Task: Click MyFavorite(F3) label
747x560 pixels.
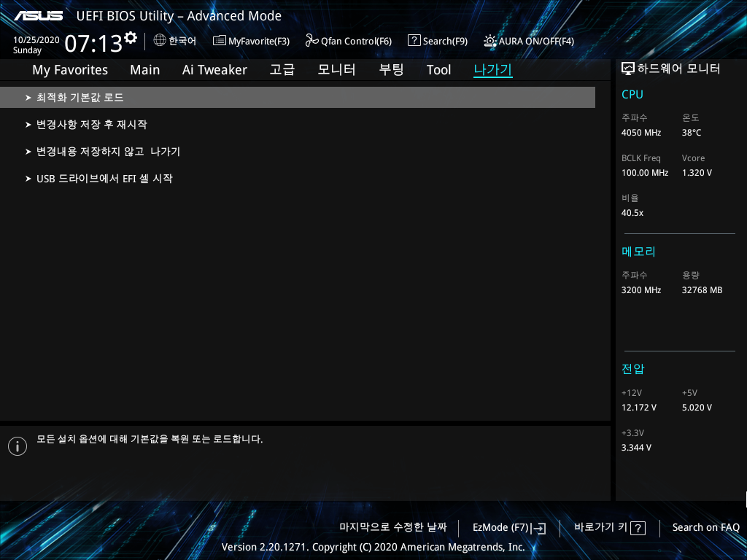Action: point(259,42)
